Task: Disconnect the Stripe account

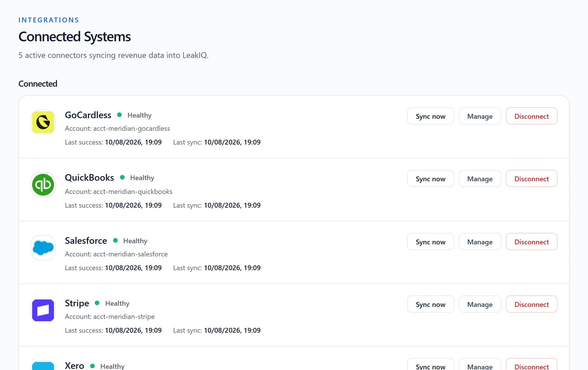Action: point(532,304)
